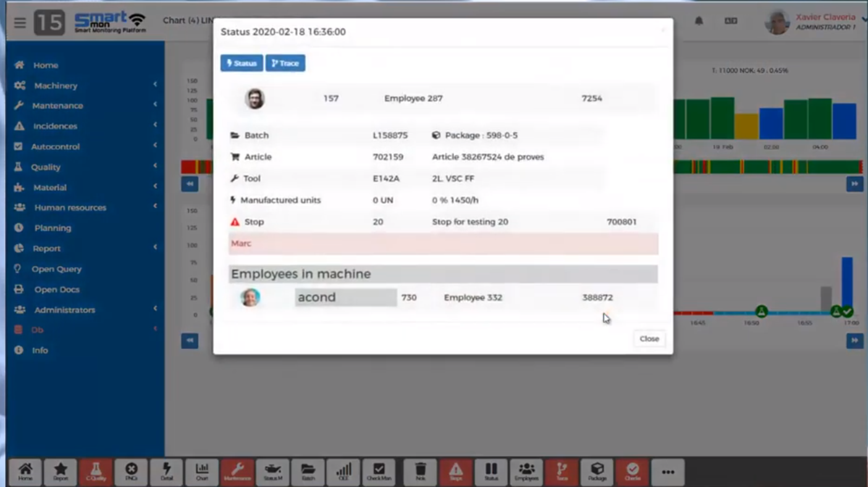Click the Batch folder icon in bottom toolbar
The image size is (868, 487).
point(308,472)
